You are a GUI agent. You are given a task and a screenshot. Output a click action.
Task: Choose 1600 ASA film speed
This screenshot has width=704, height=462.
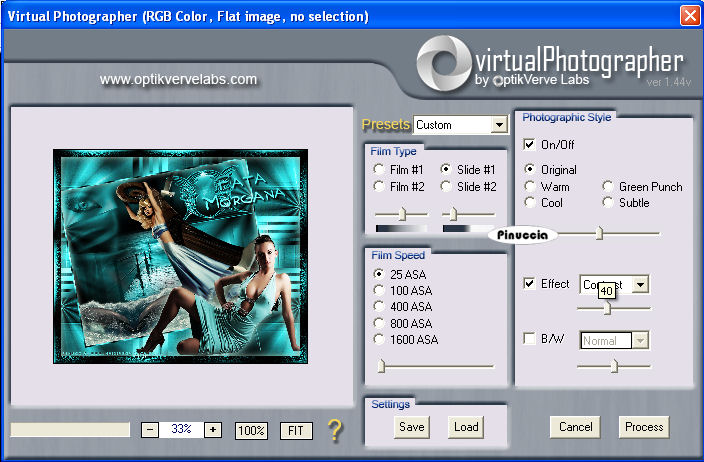tap(379, 339)
